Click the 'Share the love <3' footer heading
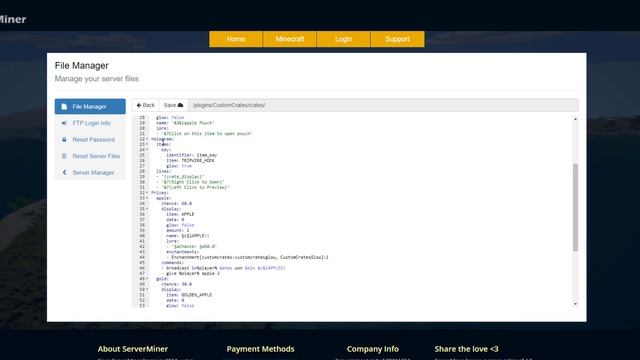The width and height of the screenshot is (640, 360). click(467, 349)
